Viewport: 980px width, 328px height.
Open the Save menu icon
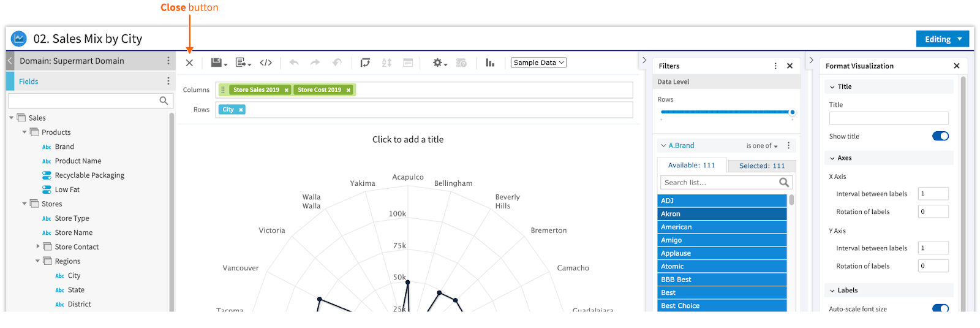pyautogui.click(x=219, y=63)
